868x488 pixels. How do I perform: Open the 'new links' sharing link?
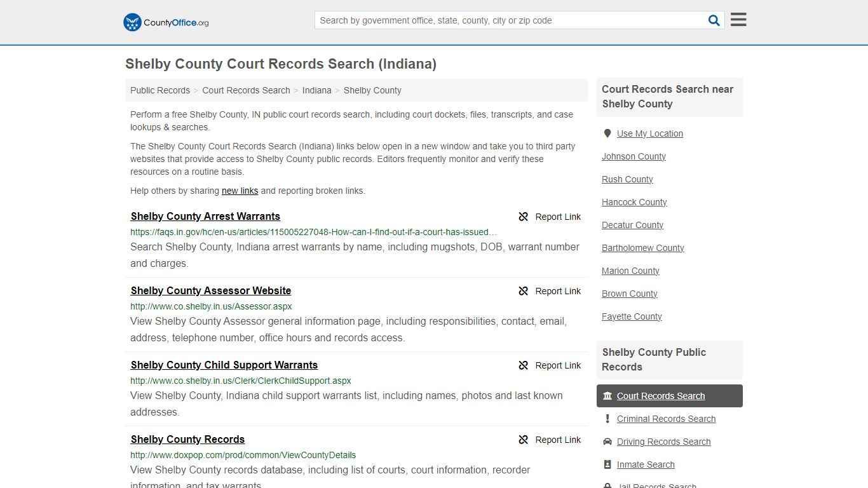(240, 191)
